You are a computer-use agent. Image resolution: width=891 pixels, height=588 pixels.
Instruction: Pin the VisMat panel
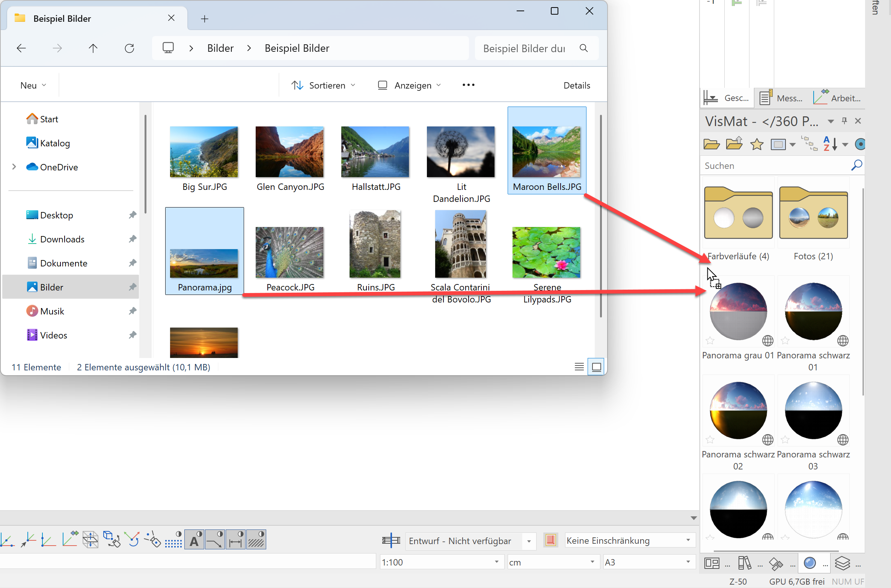844,121
